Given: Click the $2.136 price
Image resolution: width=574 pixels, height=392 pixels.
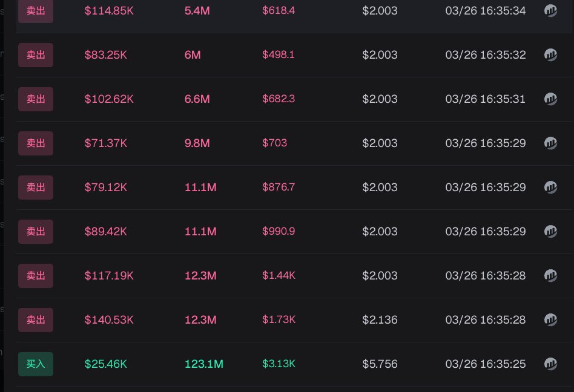Looking at the screenshot, I should click(x=380, y=319).
